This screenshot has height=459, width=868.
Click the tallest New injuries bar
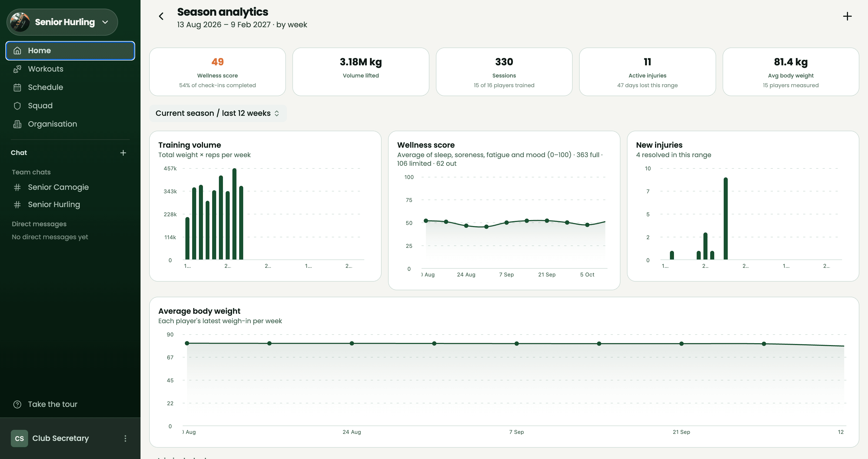726,218
